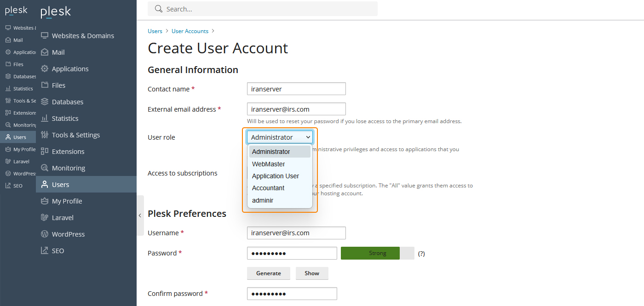Click the Statistics bar chart icon

pos(45,119)
